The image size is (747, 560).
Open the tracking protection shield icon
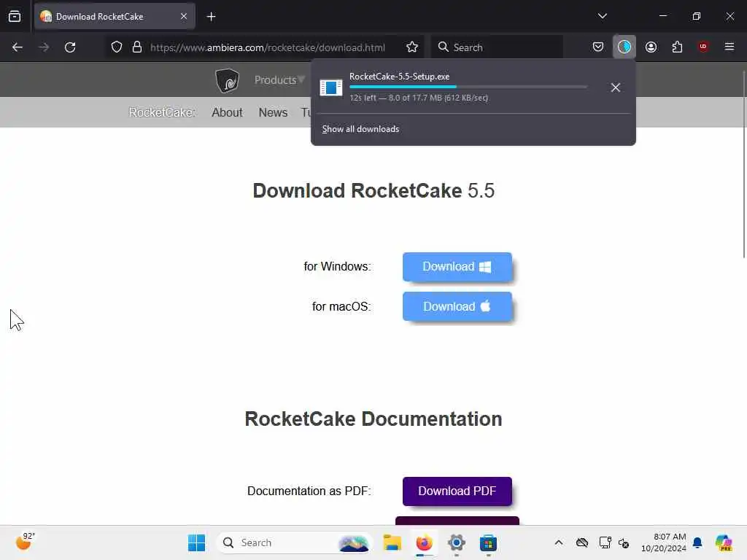117,47
